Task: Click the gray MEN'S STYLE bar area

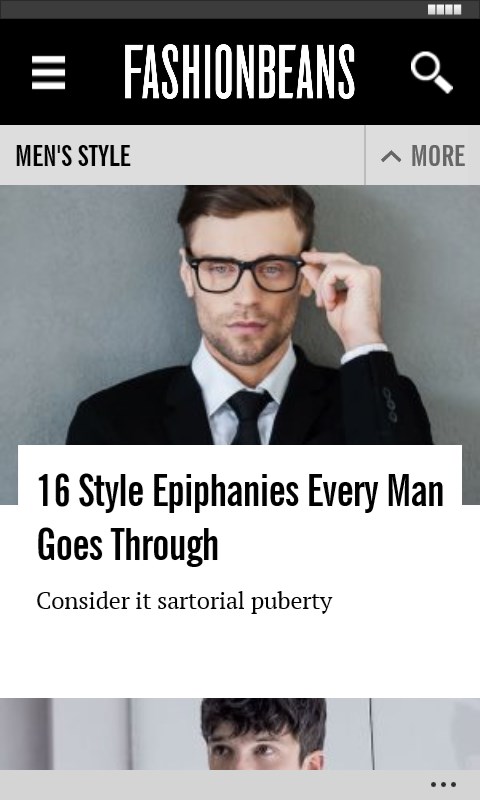Action: pos(245,155)
